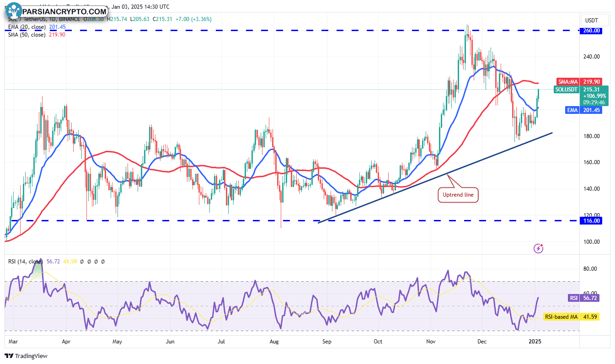Viewport: 615px width, 364px height.
Task: Click the Dec label on time axis
Action: click(482, 341)
